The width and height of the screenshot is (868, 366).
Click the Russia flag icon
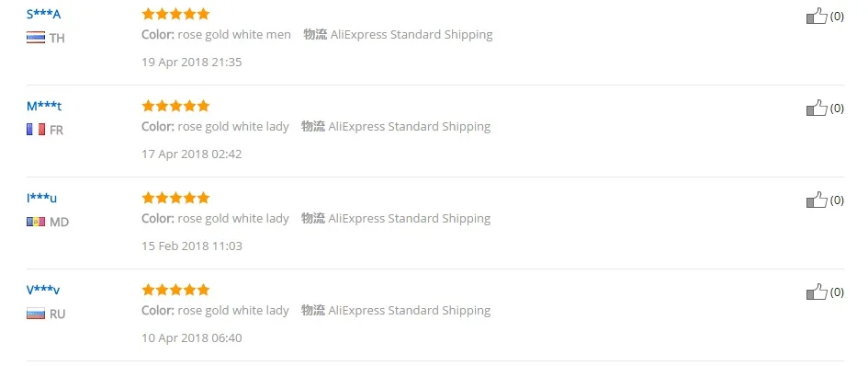coord(36,314)
